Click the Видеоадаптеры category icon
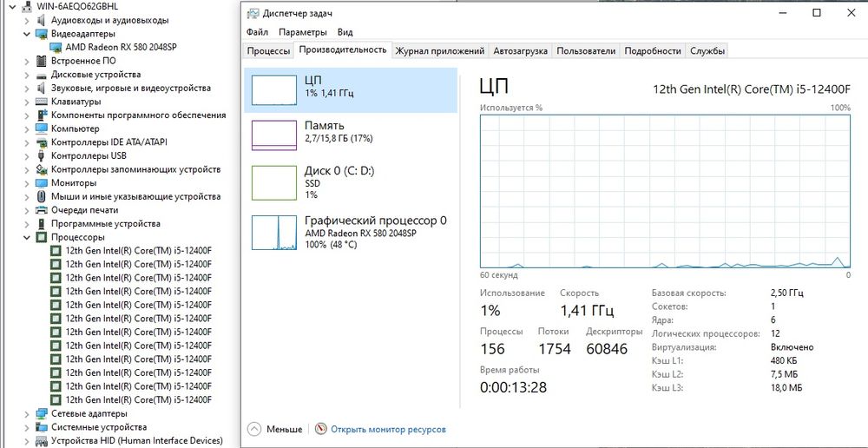The width and height of the screenshot is (868, 448). (x=41, y=34)
